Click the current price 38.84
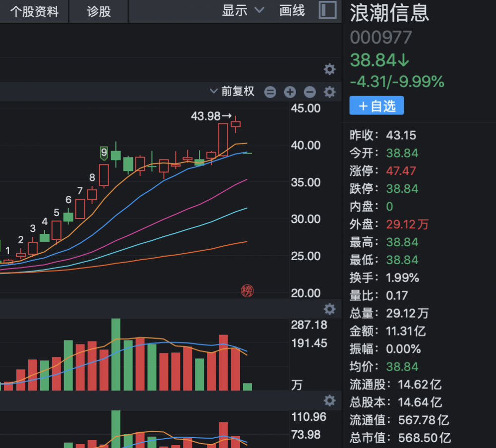The image size is (496, 448). (x=379, y=60)
